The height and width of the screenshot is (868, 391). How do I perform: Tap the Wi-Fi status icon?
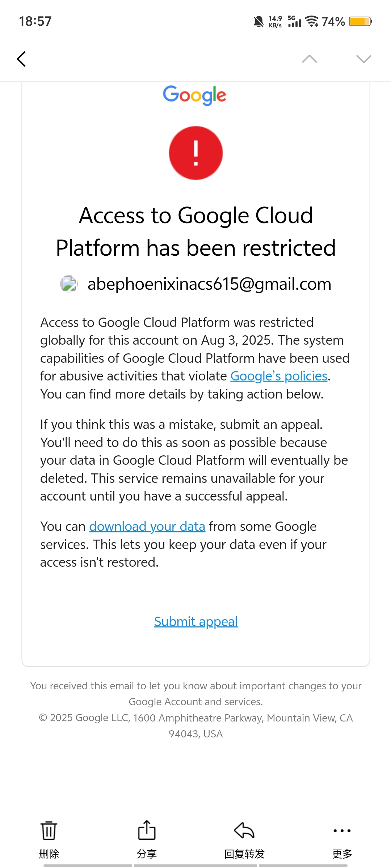312,22
